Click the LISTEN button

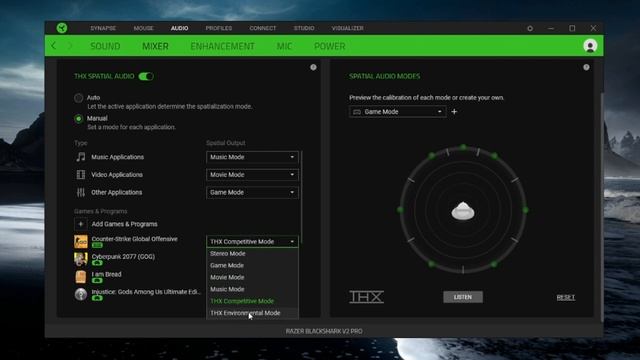coord(463,297)
